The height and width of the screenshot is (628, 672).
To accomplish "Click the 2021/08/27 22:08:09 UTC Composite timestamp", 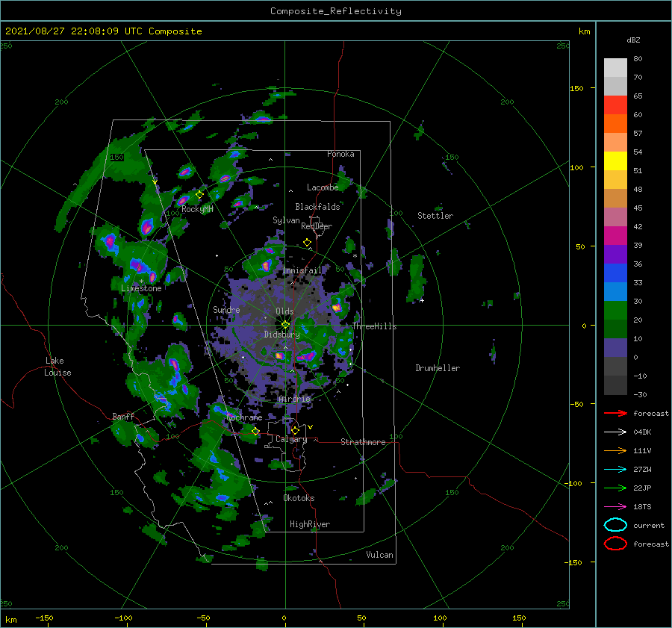I will point(103,31).
